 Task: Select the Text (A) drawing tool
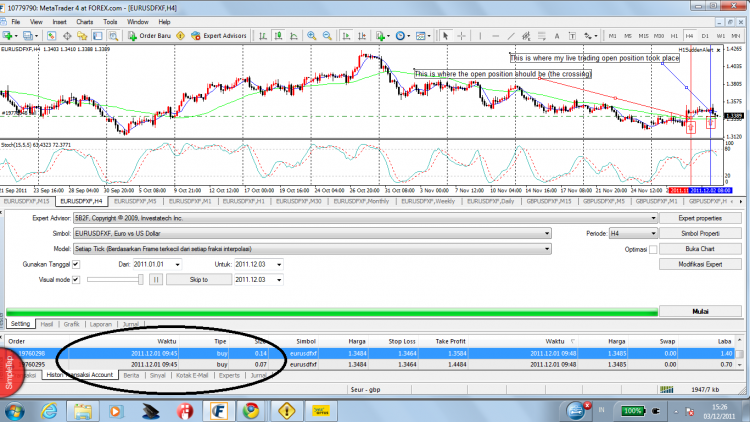(x=557, y=36)
